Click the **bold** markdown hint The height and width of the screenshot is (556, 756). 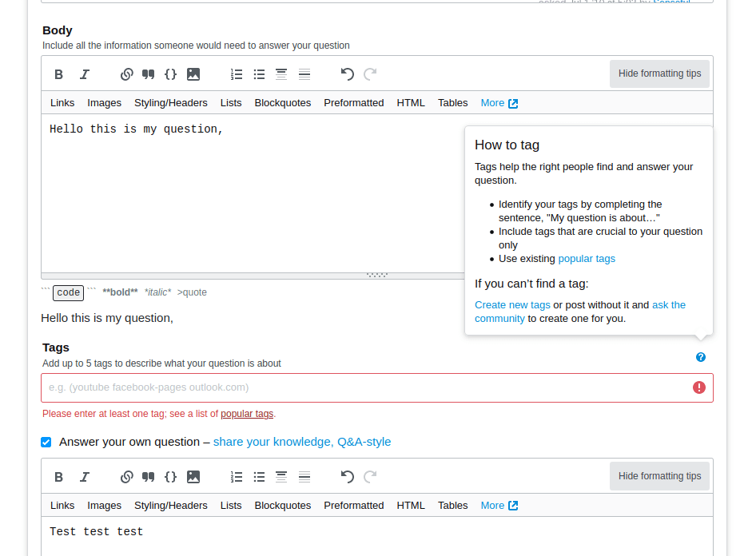click(120, 292)
